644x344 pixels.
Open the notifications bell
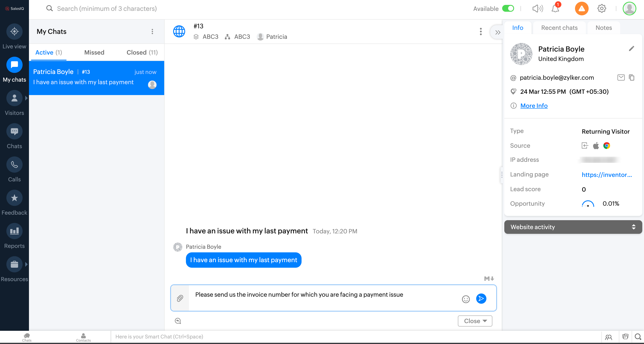(x=555, y=9)
